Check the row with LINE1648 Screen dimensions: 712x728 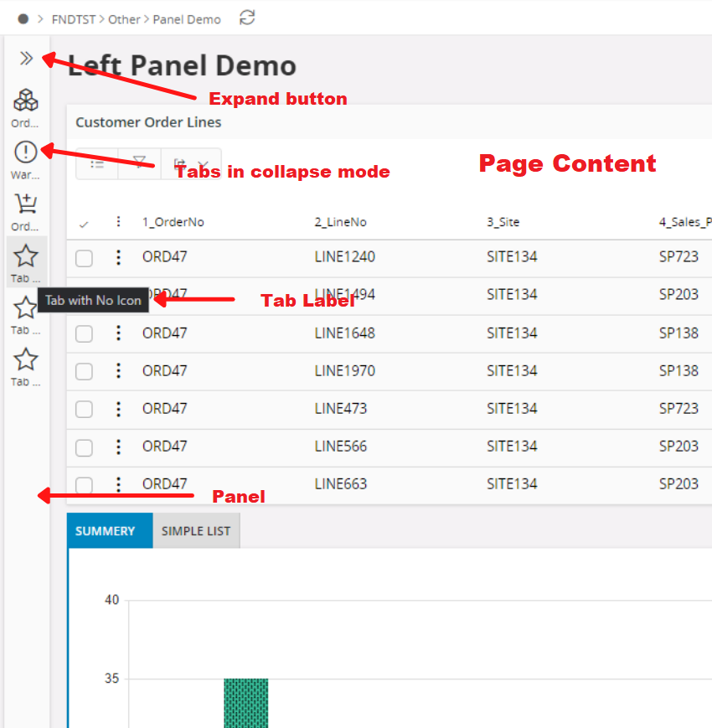tap(84, 333)
